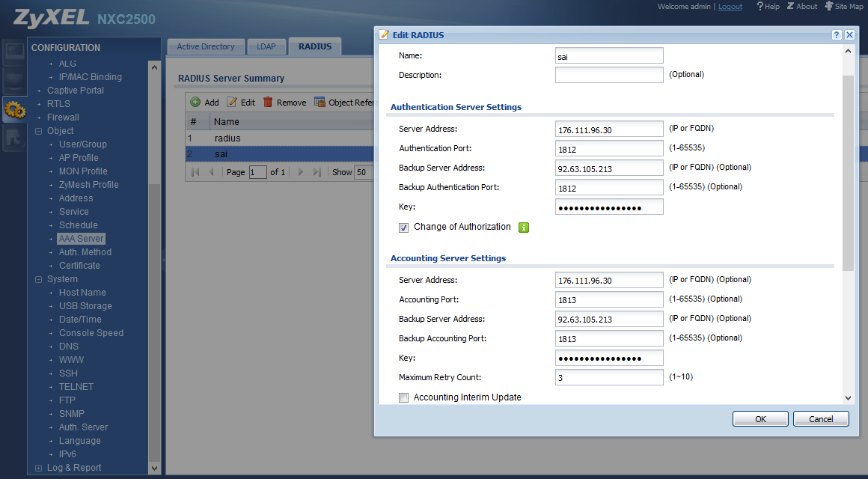
Task: Click the Edit RADIUS dialog vertical scrollbar
Action: 848,172
